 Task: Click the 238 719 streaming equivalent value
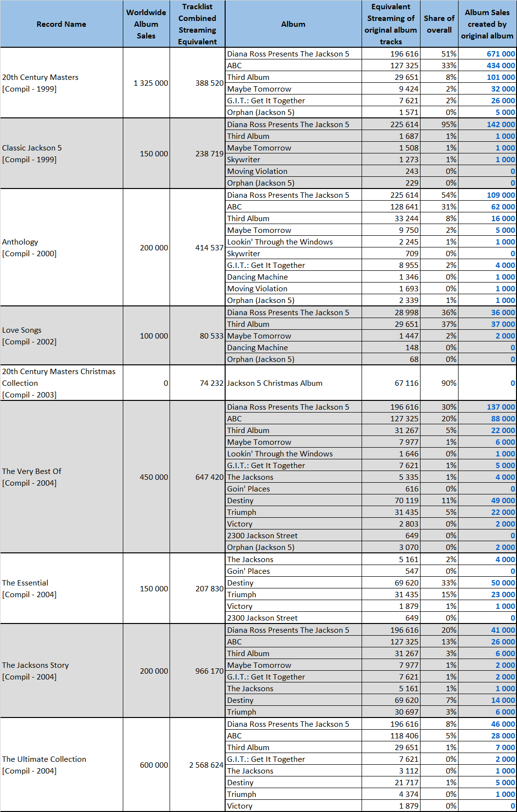tap(210, 154)
